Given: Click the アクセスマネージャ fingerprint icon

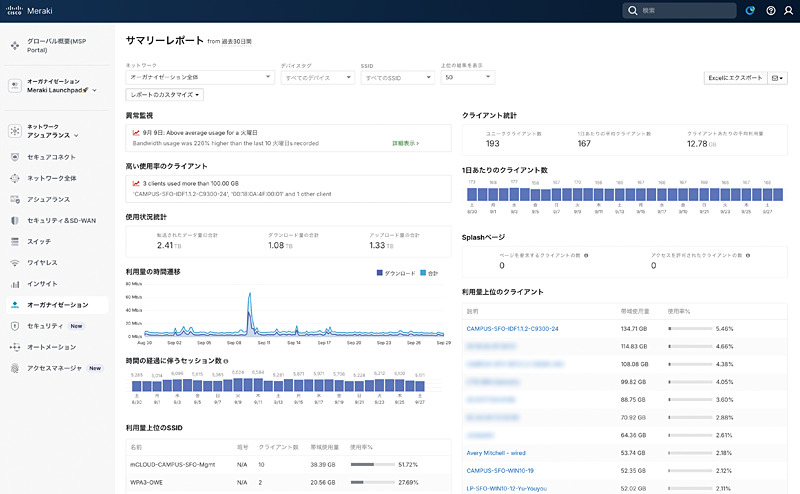Looking at the screenshot, I should click(15, 368).
